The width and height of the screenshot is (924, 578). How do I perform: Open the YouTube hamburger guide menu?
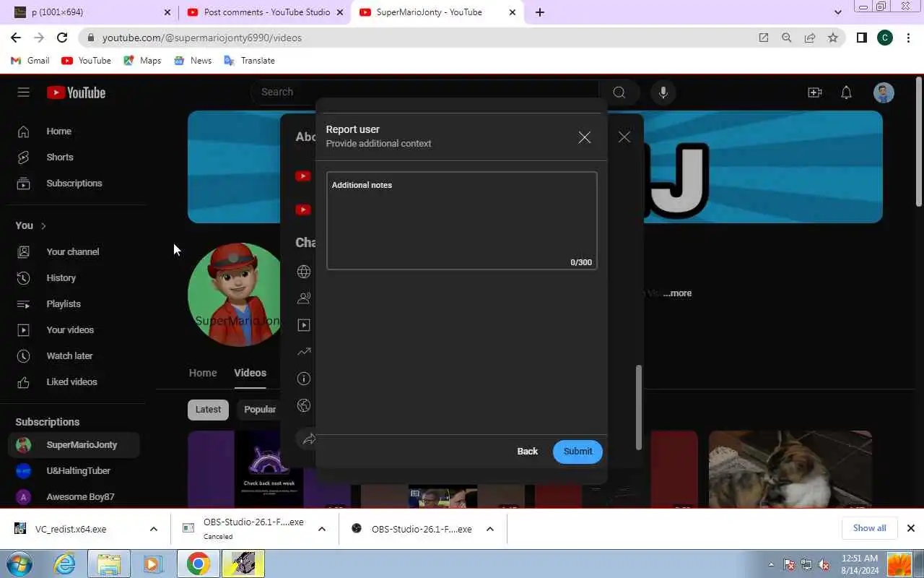point(23,92)
